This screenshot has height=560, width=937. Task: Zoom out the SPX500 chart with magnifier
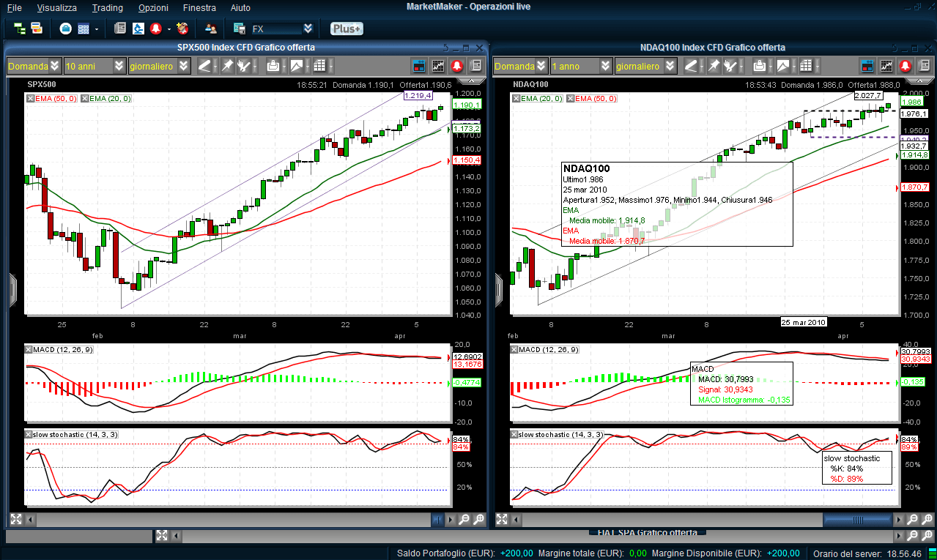[464, 520]
